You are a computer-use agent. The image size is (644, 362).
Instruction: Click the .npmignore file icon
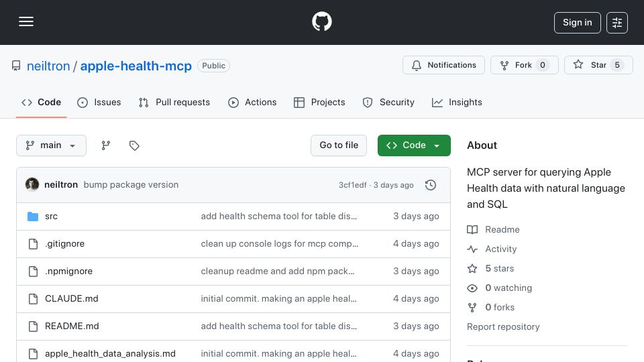(x=33, y=271)
